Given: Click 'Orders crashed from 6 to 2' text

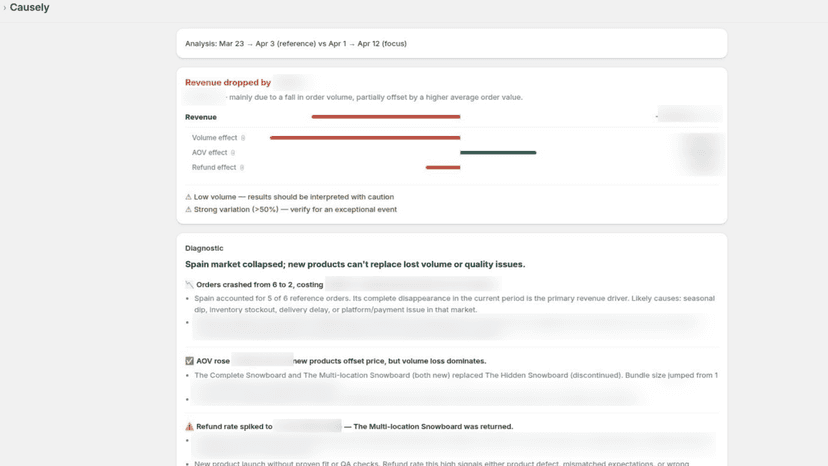Looking at the screenshot, I should click(x=259, y=285).
